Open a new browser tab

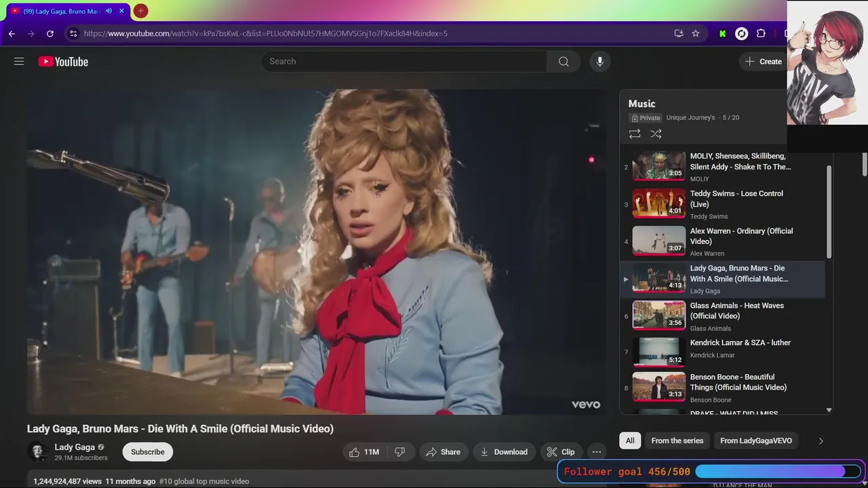140,11
